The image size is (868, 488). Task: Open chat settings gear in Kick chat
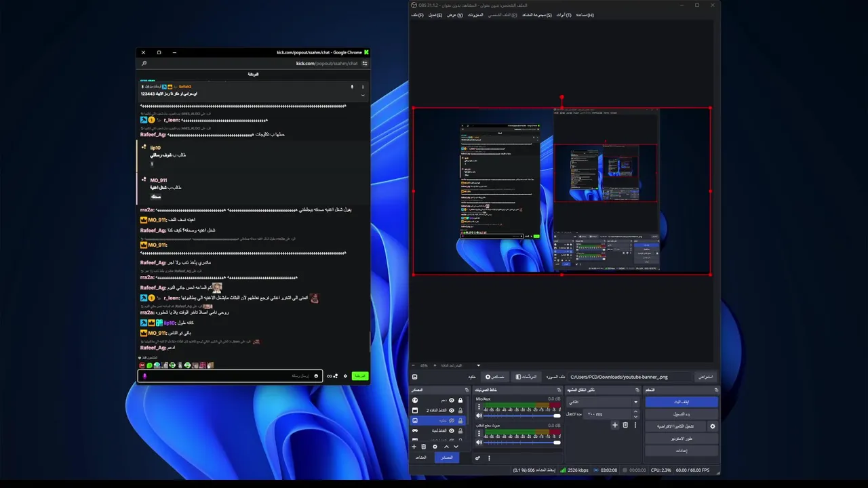345,376
